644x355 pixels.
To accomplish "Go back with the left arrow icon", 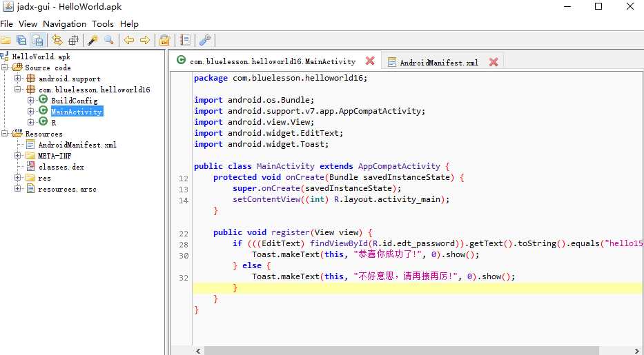I will click(x=129, y=40).
